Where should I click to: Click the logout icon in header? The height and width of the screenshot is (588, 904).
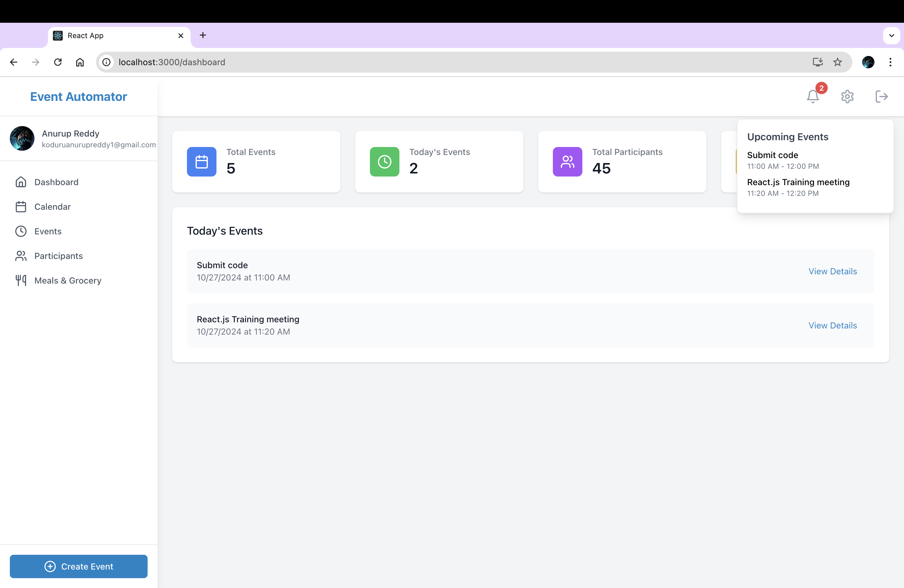[x=881, y=97]
